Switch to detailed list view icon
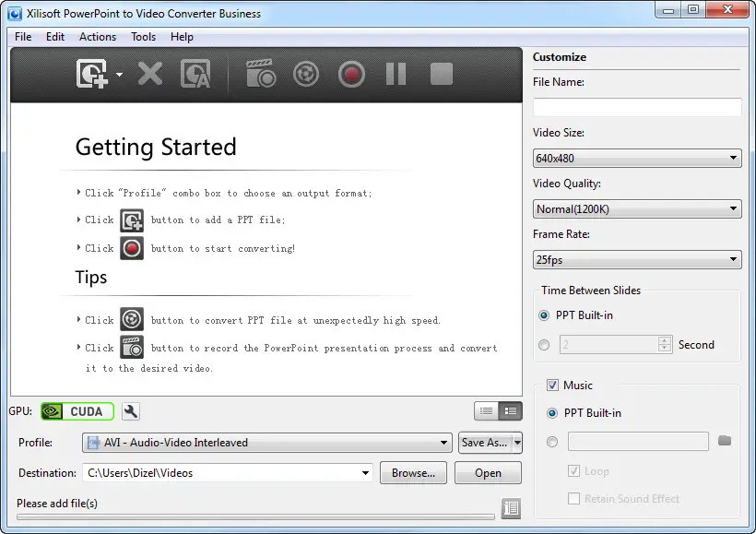This screenshot has height=534, width=756. (x=510, y=411)
